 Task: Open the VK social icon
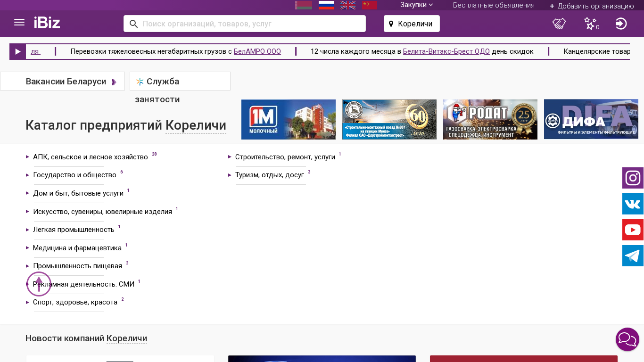pos(633,204)
